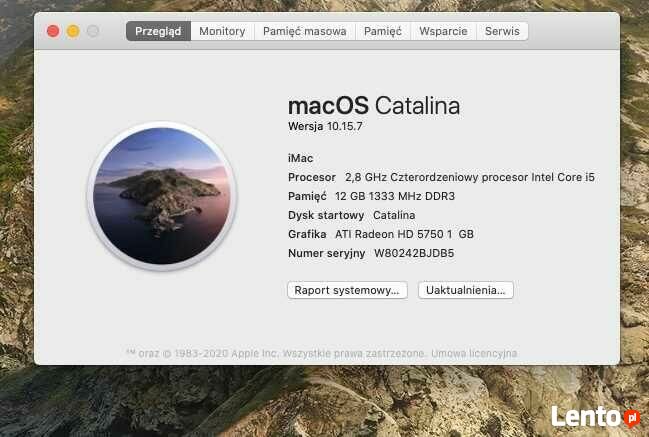Open the Umowa licencyjna link
Screen dimensions: 649x437
tap(474, 353)
